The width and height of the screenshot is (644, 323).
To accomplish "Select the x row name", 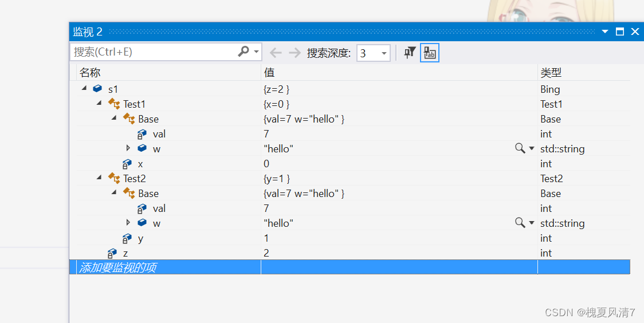I will coord(140,164).
